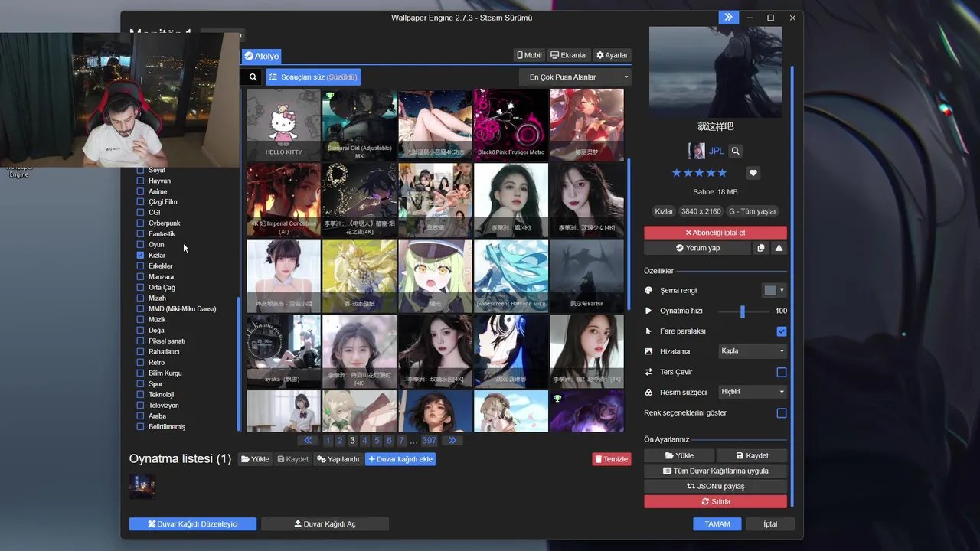Check the Cyberpunk tag filter
The width and height of the screenshot is (980, 551).
point(140,223)
